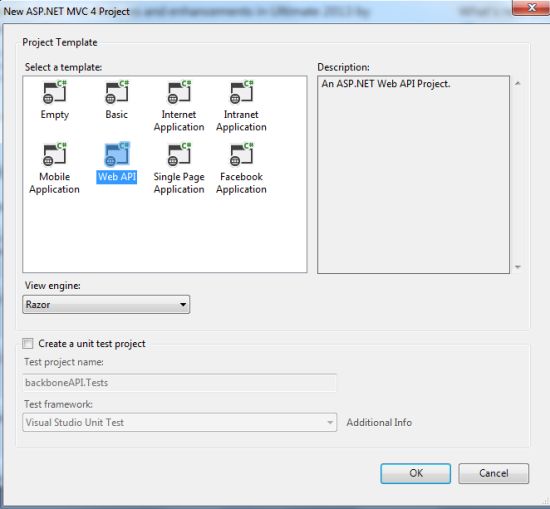The width and height of the screenshot is (550, 509).
Task: Click the Description scrollbar down arrow
Action: 517,267
